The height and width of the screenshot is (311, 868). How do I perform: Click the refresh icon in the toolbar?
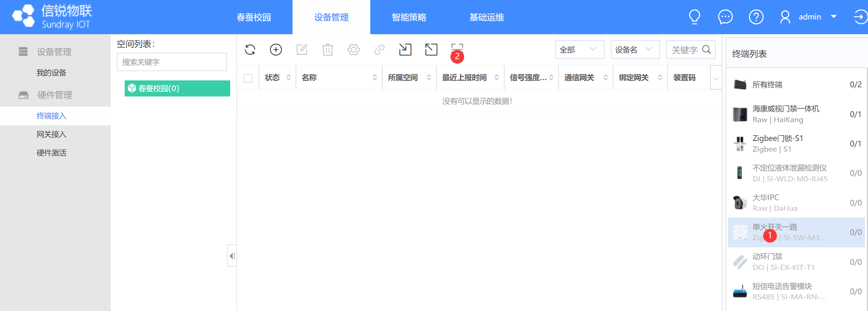(250, 50)
